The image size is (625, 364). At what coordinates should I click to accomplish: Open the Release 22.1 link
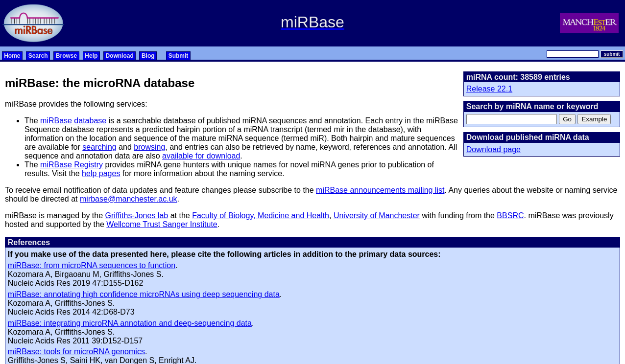point(489,89)
